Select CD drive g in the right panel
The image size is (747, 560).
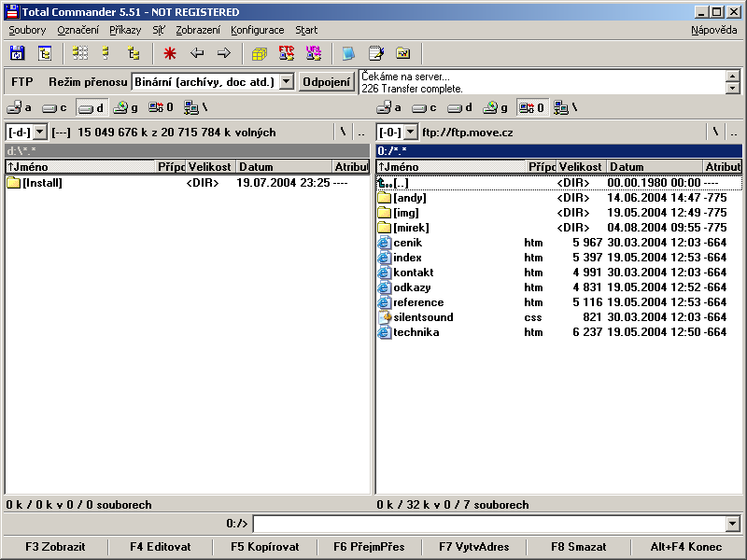(x=496, y=107)
